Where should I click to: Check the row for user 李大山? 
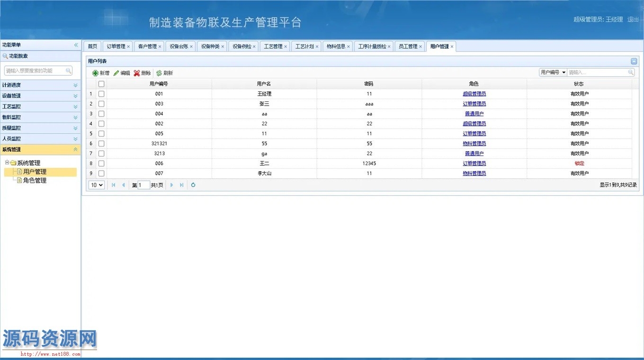click(101, 173)
